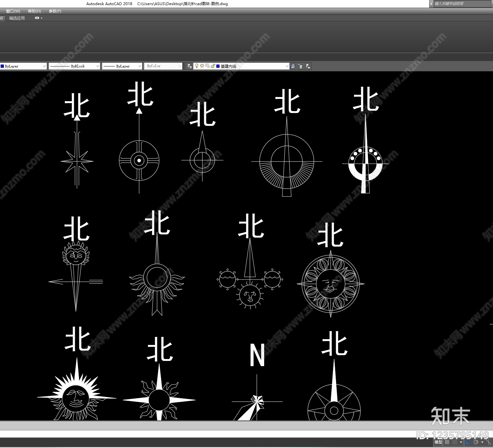Click Layer States Manager icon
493x448 pixels.
tap(308, 66)
